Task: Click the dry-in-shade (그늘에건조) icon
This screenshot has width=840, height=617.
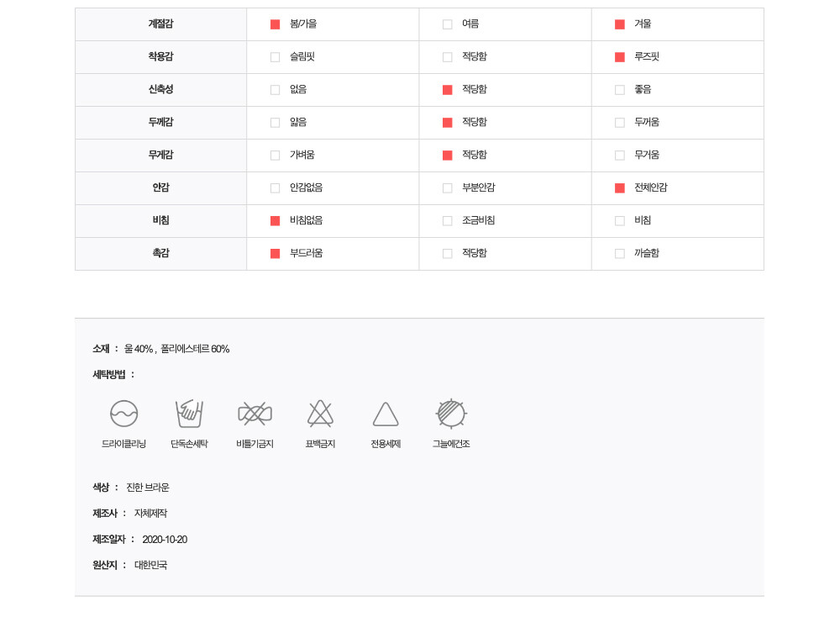Action: (451, 414)
